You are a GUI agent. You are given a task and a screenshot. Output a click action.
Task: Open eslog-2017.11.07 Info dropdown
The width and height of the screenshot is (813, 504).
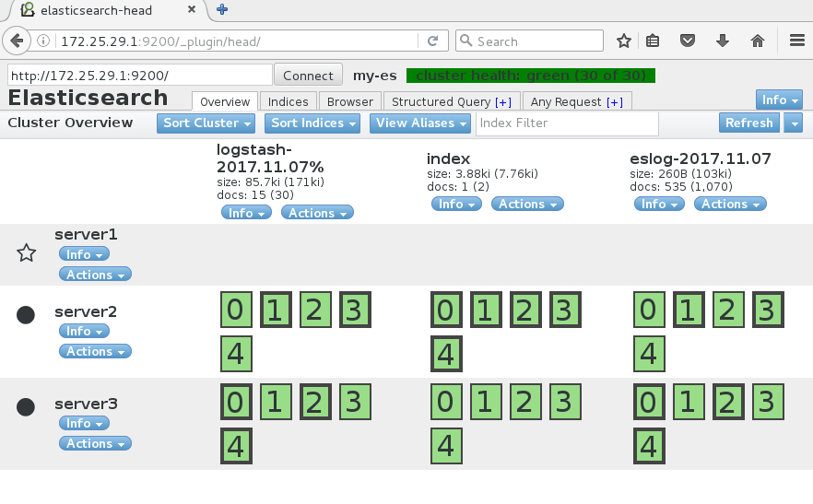(x=660, y=204)
